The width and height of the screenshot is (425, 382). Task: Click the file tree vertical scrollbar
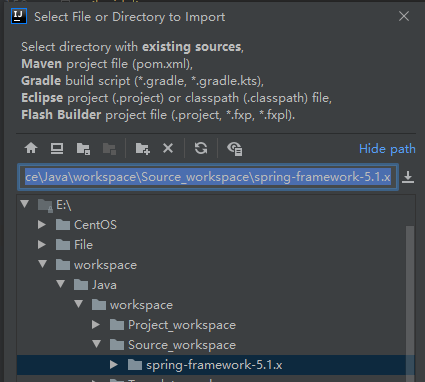(410, 300)
